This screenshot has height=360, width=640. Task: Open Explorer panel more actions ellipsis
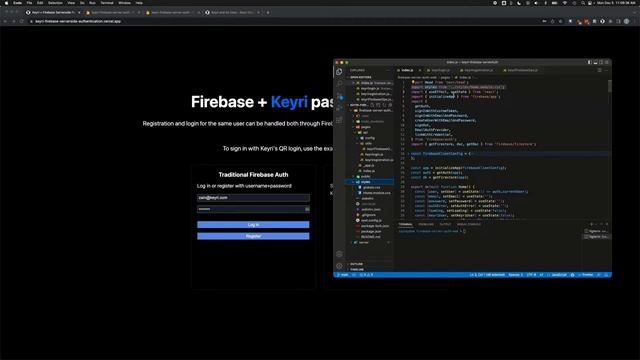(x=388, y=70)
